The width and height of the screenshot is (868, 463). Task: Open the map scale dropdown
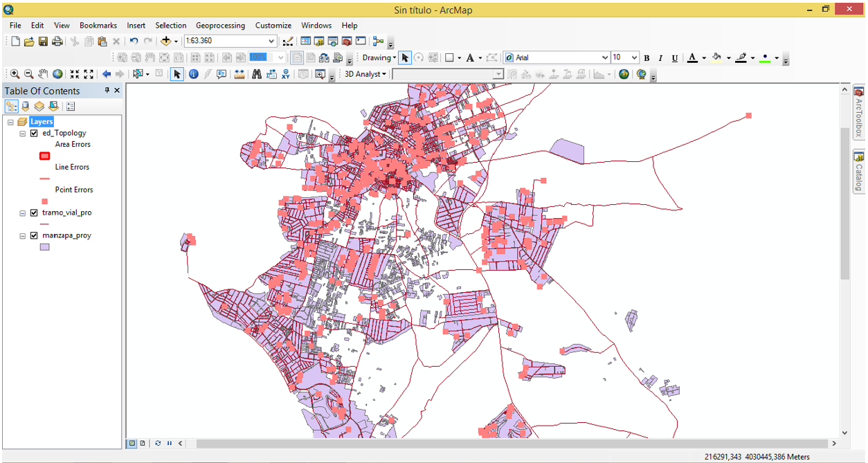pyautogui.click(x=271, y=41)
